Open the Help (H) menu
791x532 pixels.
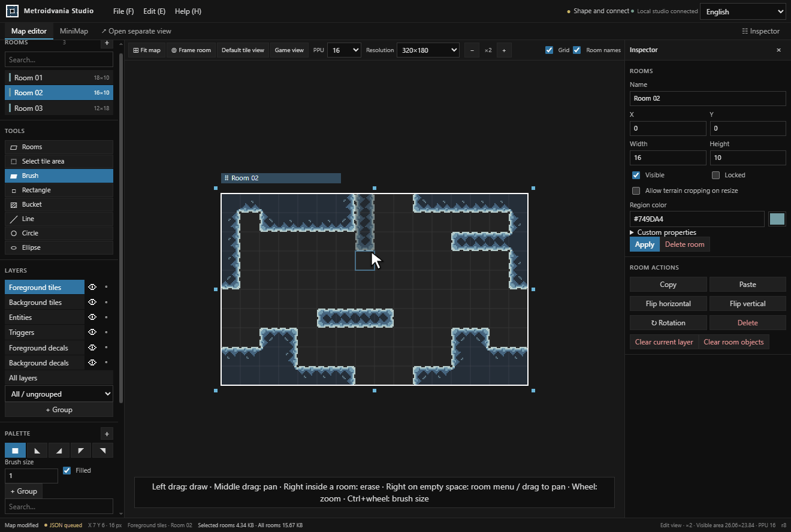tap(188, 11)
